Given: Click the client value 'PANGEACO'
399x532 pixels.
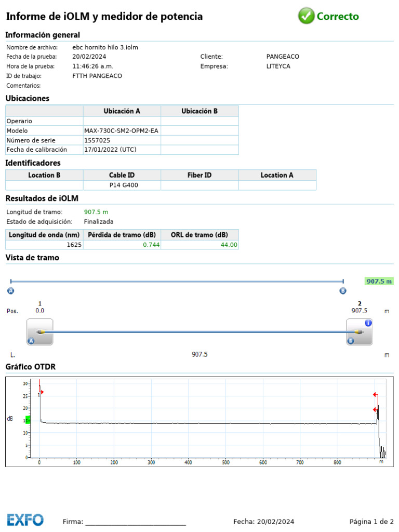Looking at the screenshot, I should (x=283, y=57).
